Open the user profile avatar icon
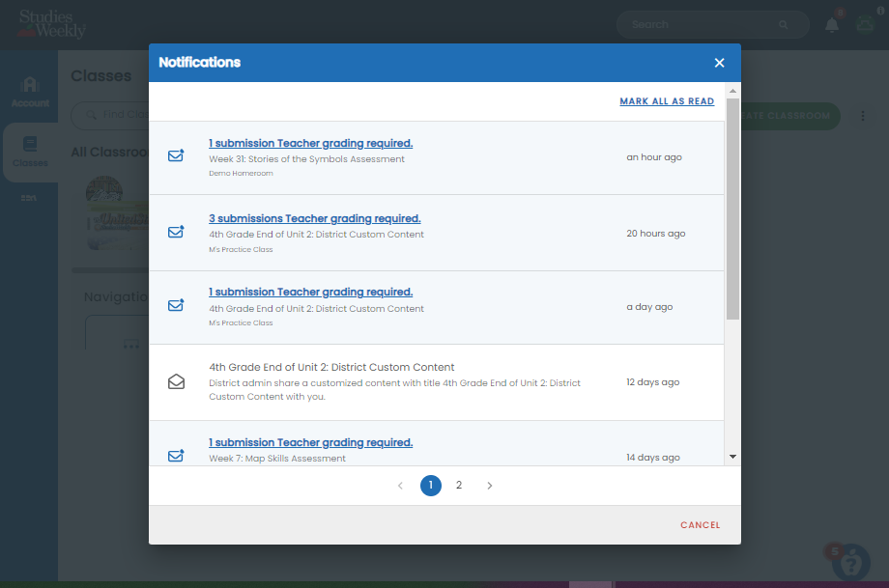 click(x=865, y=24)
